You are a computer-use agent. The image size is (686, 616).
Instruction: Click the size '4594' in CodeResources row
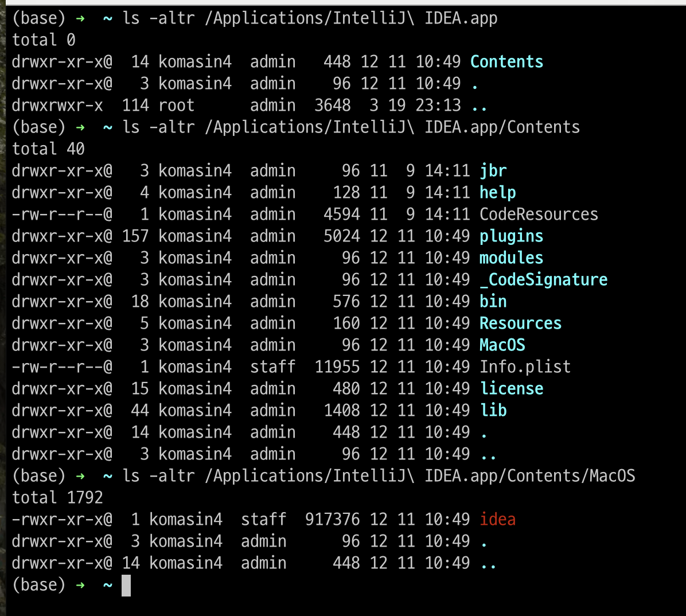tap(342, 215)
